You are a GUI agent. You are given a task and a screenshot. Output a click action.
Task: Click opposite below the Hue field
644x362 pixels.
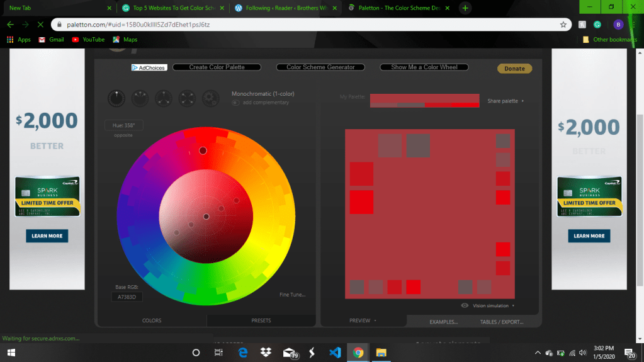click(x=123, y=136)
